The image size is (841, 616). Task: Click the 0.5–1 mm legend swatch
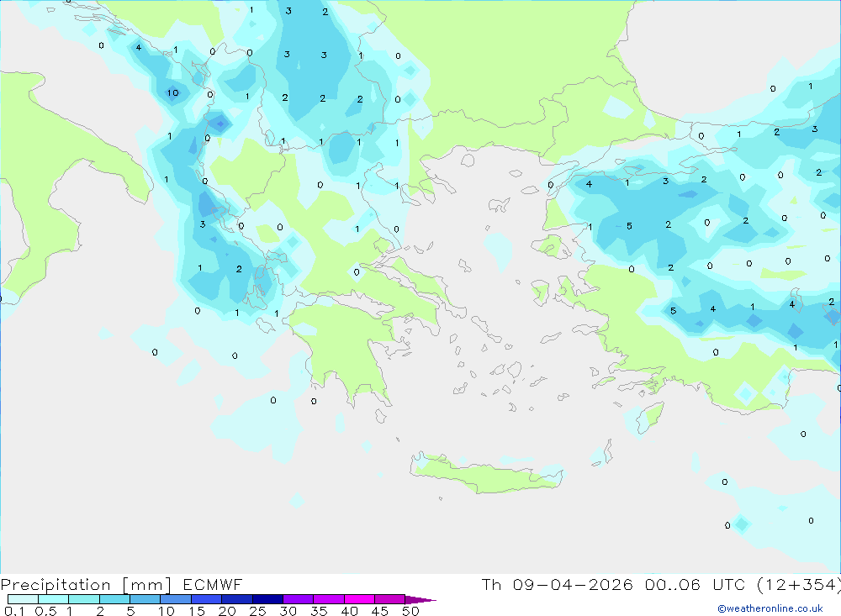click(x=53, y=599)
